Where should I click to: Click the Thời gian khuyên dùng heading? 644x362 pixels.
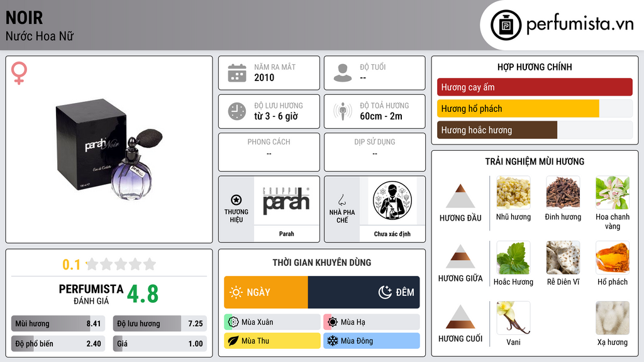(322, 263)
